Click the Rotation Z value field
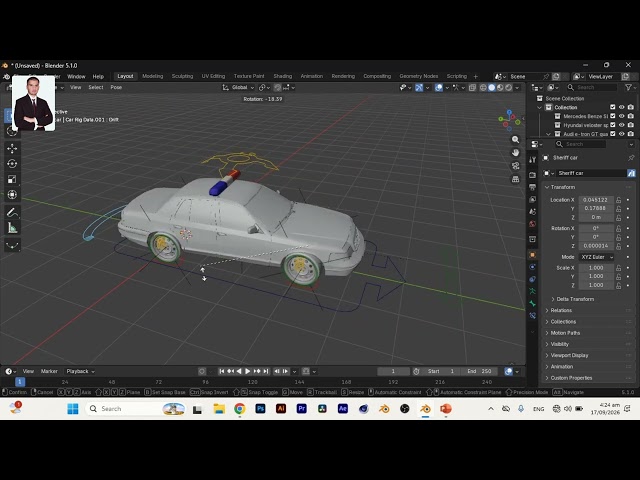 point(596,246)
